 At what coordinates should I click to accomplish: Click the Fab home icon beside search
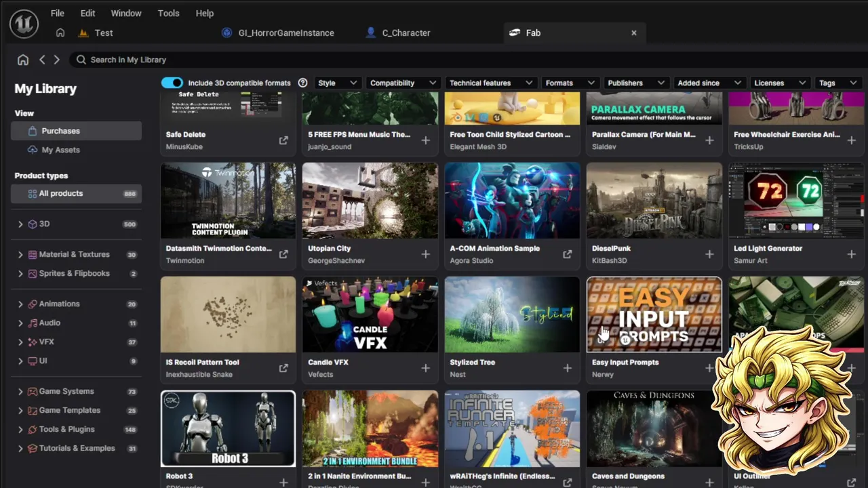pyautogui.click(x=23, y=60)
